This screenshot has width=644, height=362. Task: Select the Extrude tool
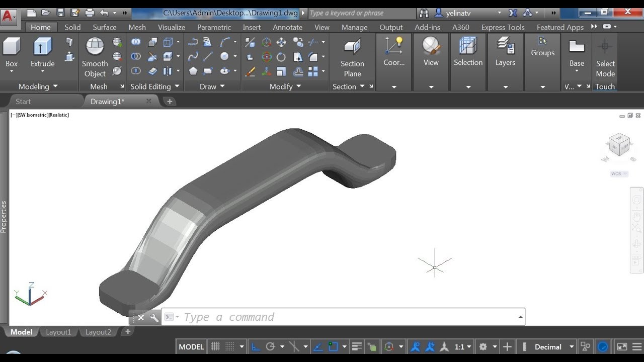coord(42,53)
